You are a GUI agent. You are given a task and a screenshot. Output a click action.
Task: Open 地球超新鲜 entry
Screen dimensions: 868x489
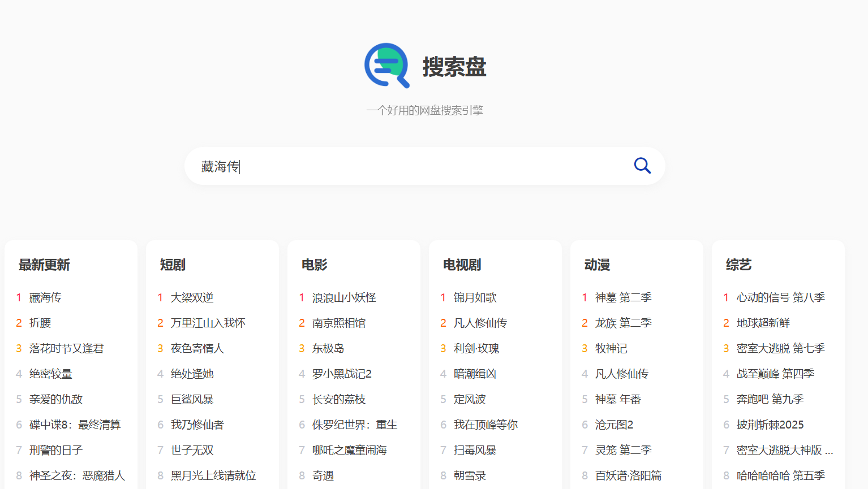click(763, 323)
